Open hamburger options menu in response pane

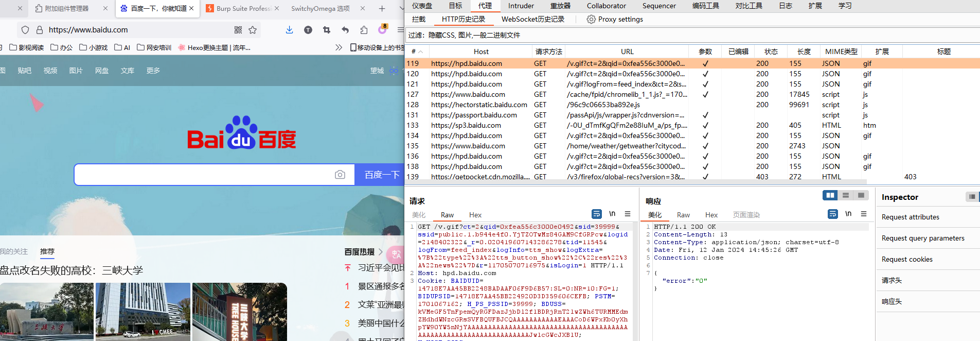864,214
